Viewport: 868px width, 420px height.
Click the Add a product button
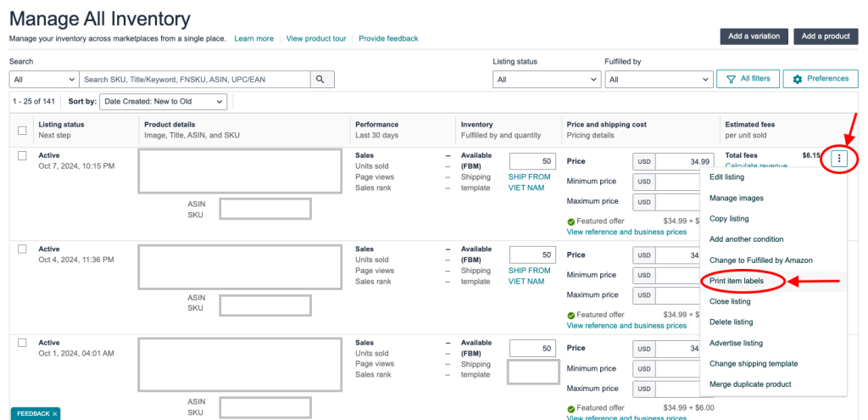[826, 36]
